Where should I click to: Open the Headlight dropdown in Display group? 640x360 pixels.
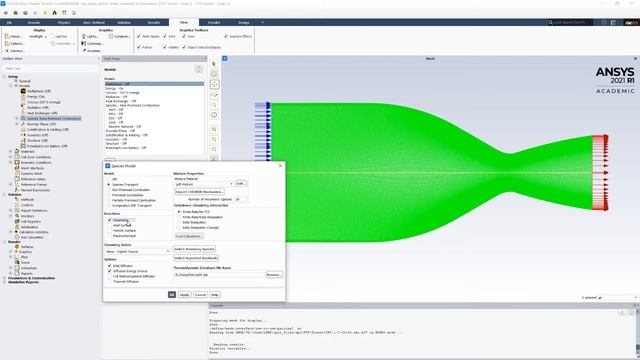click(x=38, y=36)
